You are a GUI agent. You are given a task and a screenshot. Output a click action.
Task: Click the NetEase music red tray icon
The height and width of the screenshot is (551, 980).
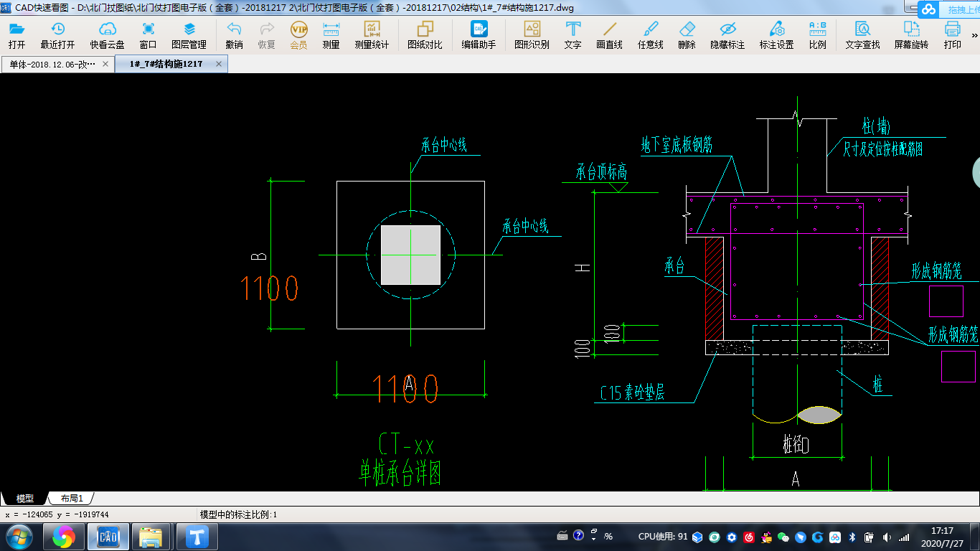point(749,537)
